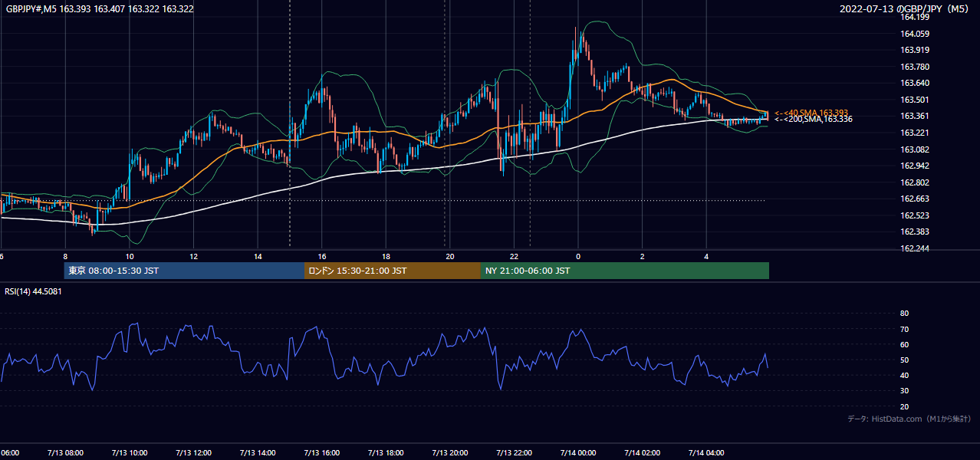The image size is (980, 460).
Task: Click price axis value 162.802
Action: (915, 182)
